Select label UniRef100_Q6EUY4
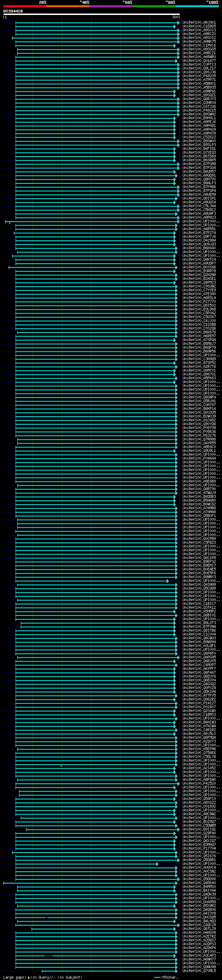Screen dimensions: 222x980 tap(199, 680)
